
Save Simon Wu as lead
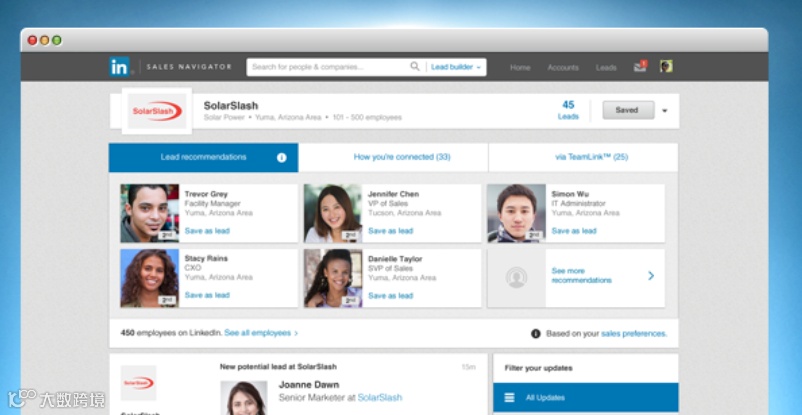(x=574, y=231)
